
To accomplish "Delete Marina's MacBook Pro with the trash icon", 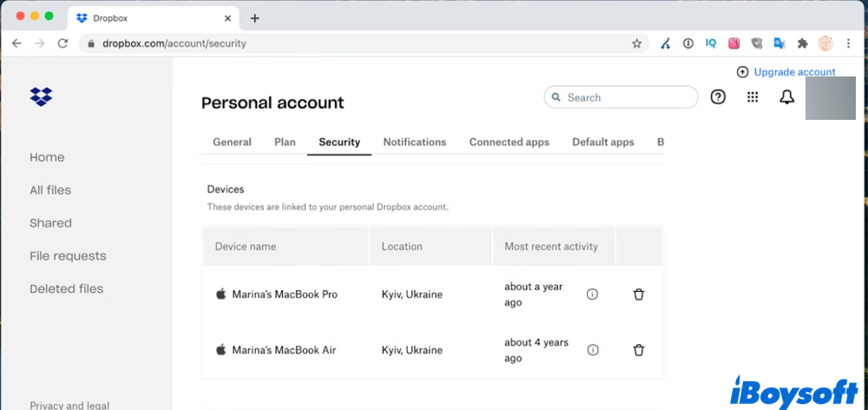I will pyautogui.click(x=639, y=294).
